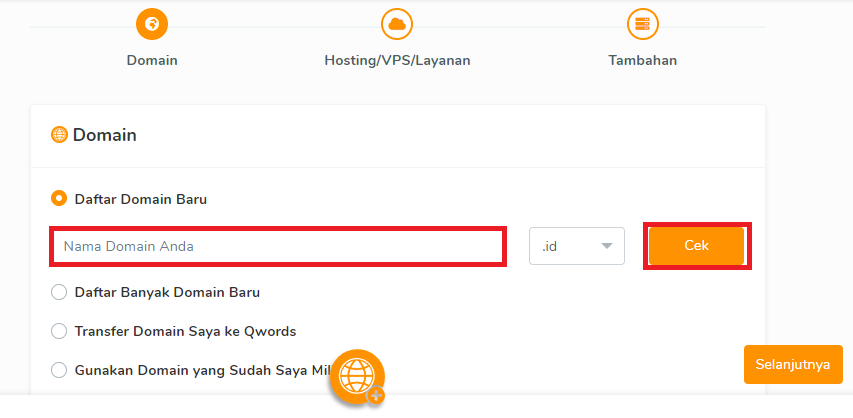This screenshot has height=418, width=853.
Task: Choose Daftar Banyak Domain Baru option
Action: [59, 293]
